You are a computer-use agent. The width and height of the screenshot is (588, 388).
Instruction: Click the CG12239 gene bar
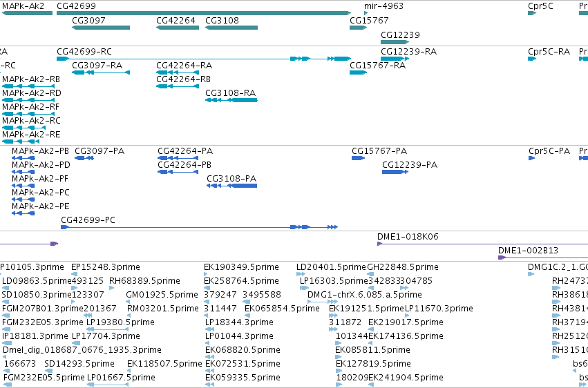395,42
